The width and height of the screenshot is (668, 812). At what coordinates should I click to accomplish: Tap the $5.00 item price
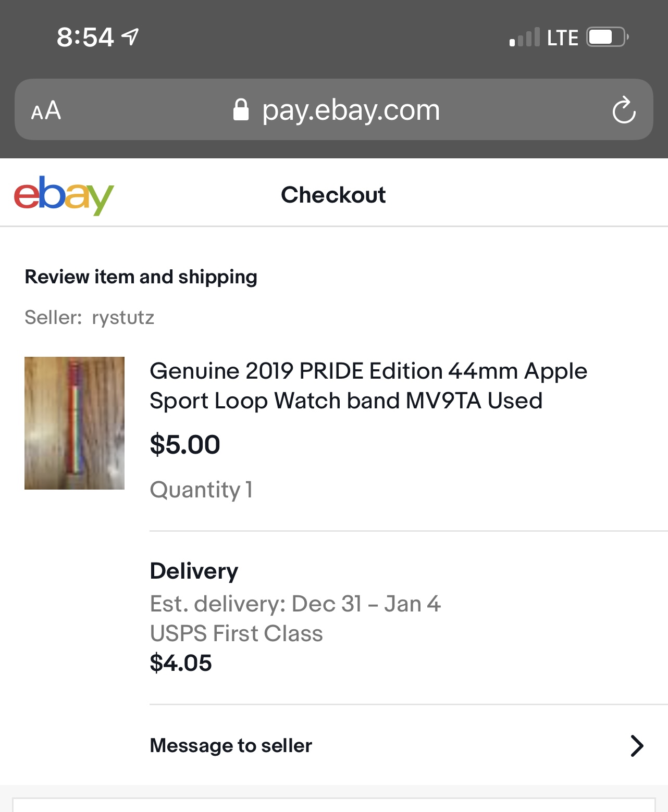[185, 445]
